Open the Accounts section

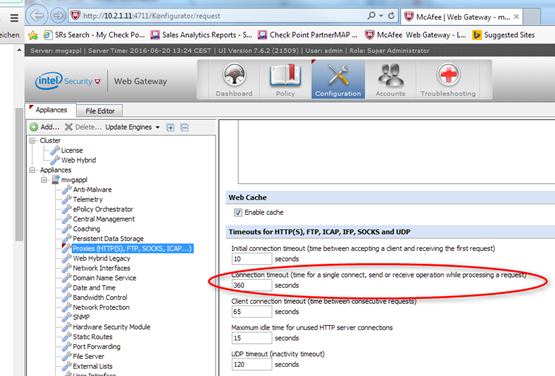(x=390, y=80)
